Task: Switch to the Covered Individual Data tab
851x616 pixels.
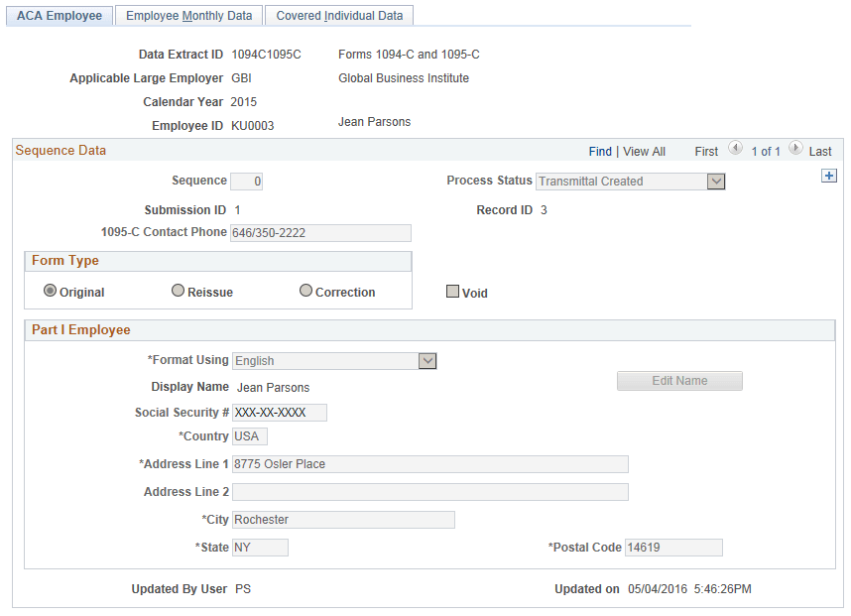Action: click(338, 15)
